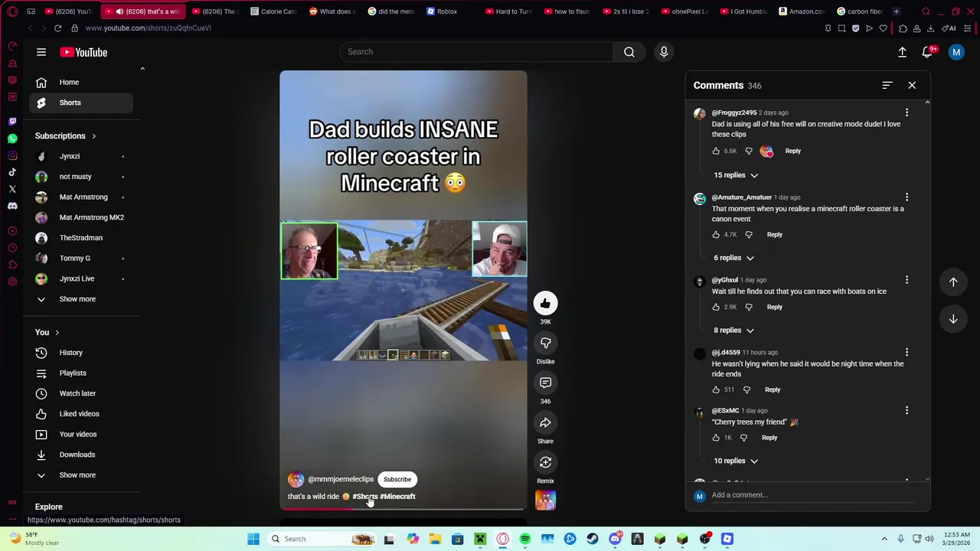Toggle the comments button showing 346
980x551 pixels.
(x=545, y=383)
